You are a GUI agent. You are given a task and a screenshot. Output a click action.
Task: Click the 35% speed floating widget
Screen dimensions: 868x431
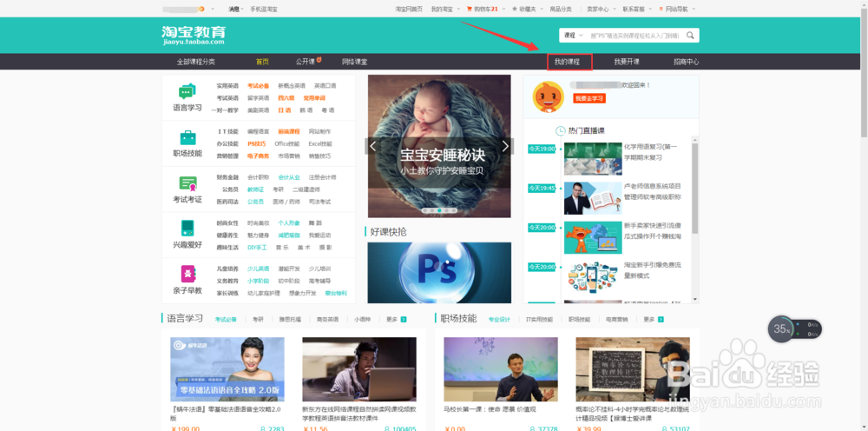(x=794, y=329)
